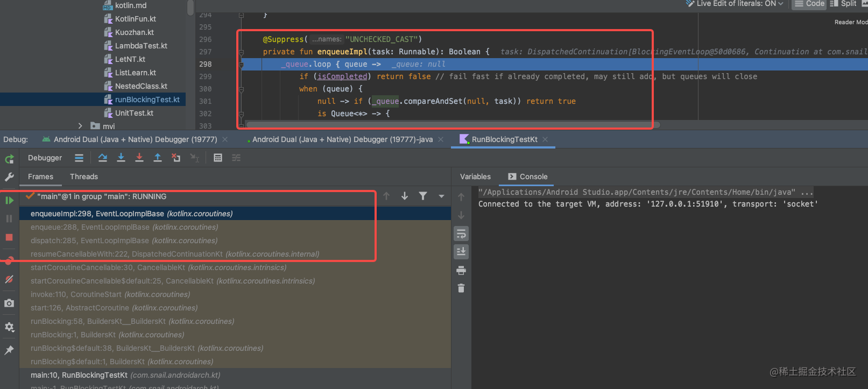Select runBlocking:58 stack frame
868x389 pixels.
click(x=235, y=321)
